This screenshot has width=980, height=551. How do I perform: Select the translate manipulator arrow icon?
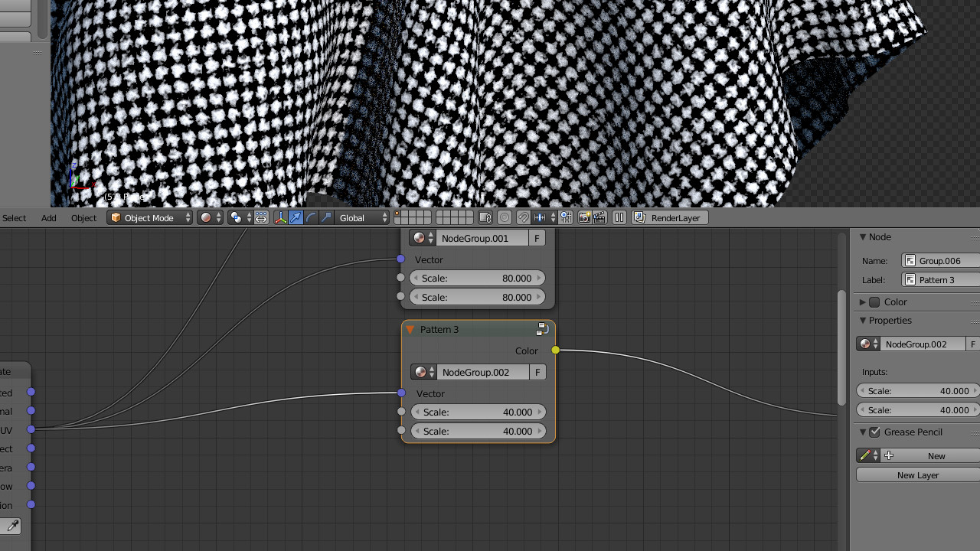[x=296, y=218]
